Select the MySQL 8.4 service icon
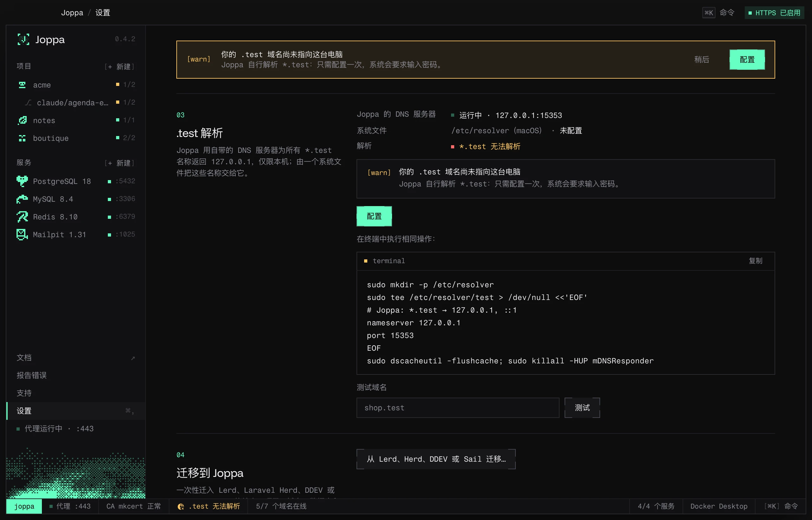This screenshot has width=812, height=520. click(x=22, y=199)
